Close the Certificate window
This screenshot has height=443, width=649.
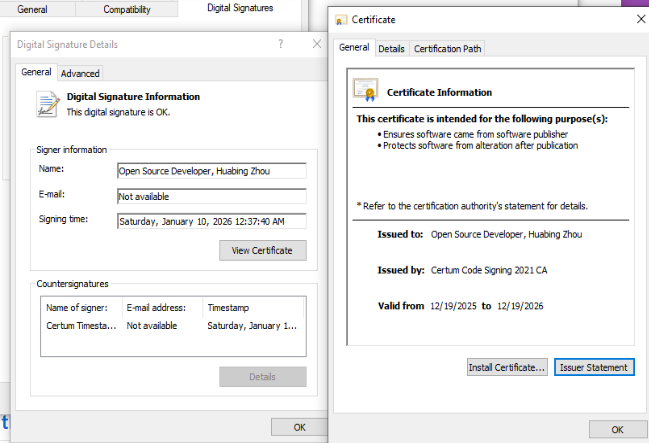pos(641,19)
